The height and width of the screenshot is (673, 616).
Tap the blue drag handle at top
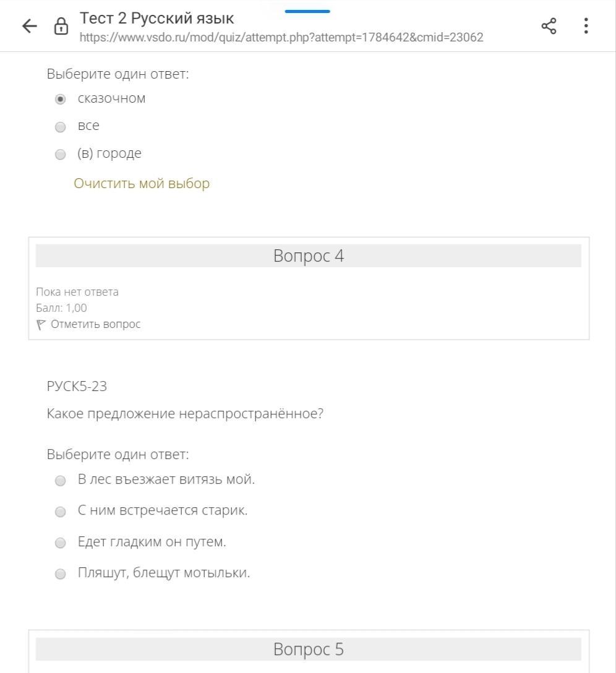307,11
